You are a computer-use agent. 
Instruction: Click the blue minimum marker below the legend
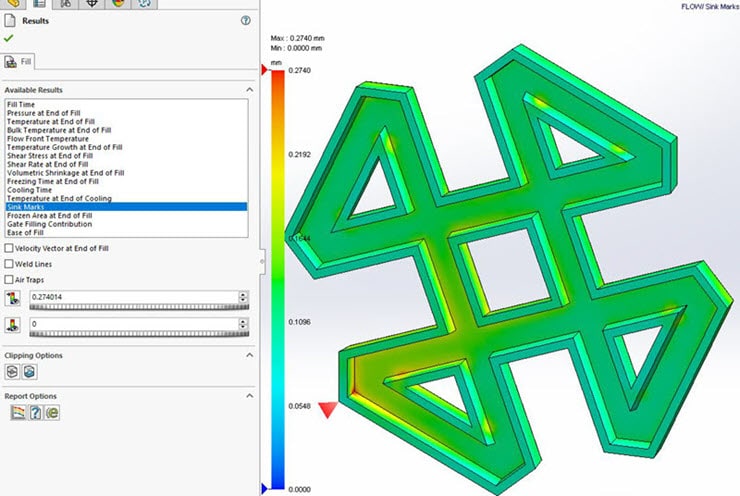264,488
